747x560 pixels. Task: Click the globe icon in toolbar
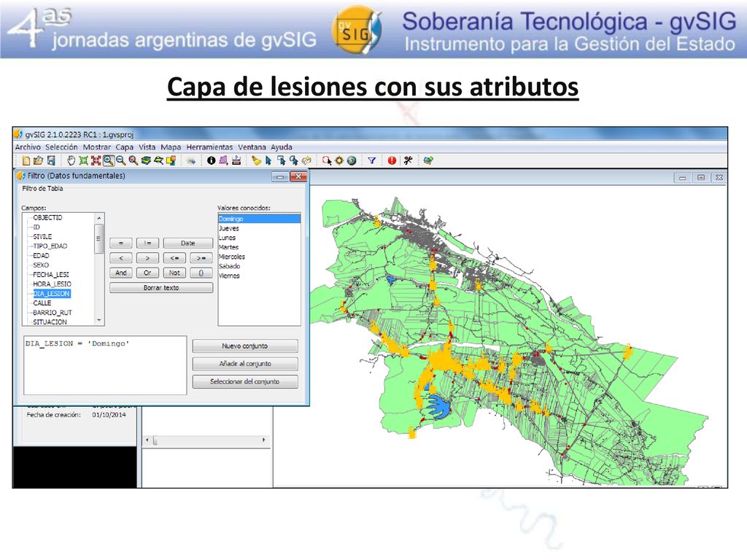tap(352, 160)
